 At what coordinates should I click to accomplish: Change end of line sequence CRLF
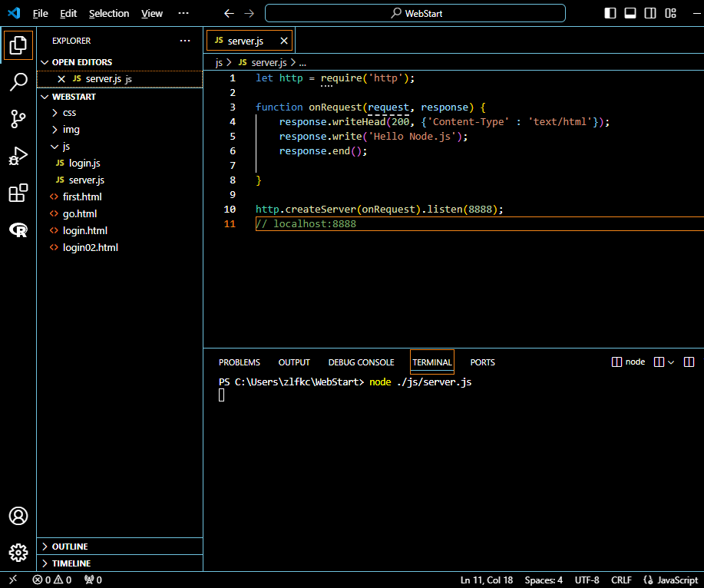pos(621,580)
